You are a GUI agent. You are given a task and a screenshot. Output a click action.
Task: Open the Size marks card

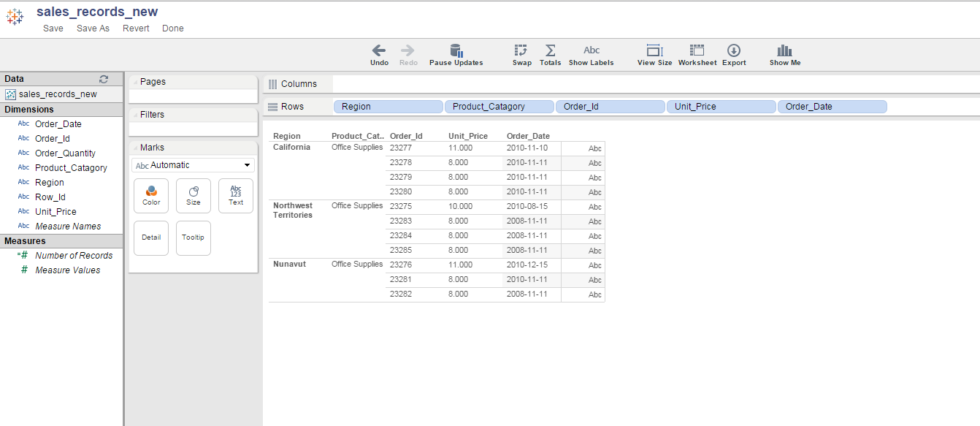(x=194, y=196)
